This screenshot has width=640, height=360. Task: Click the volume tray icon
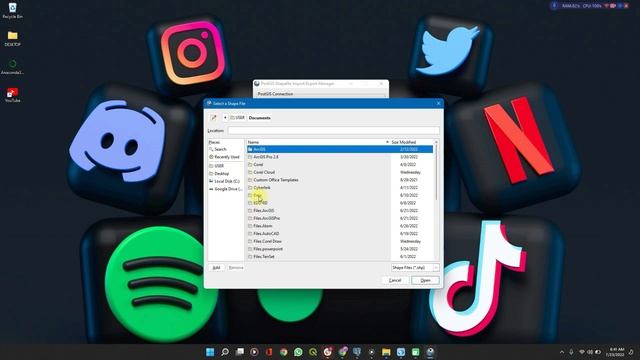(x=590, y=352)
